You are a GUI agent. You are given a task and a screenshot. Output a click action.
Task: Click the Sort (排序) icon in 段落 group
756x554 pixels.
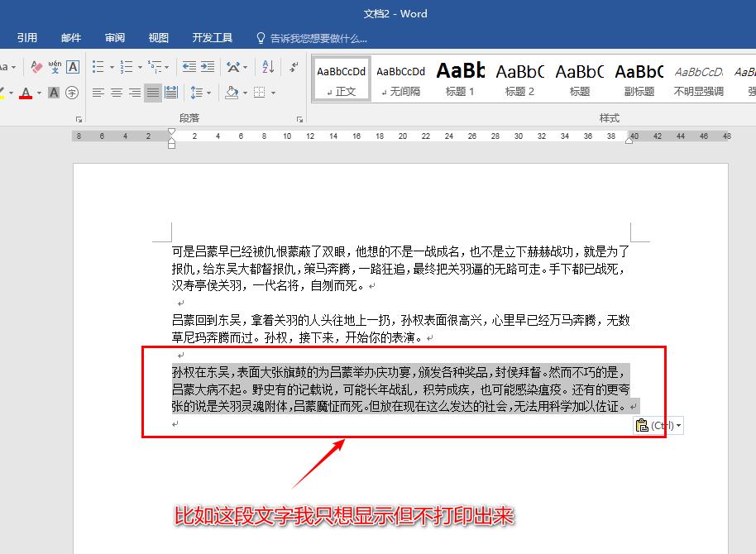pyautogui.click(x=269, y=67)
